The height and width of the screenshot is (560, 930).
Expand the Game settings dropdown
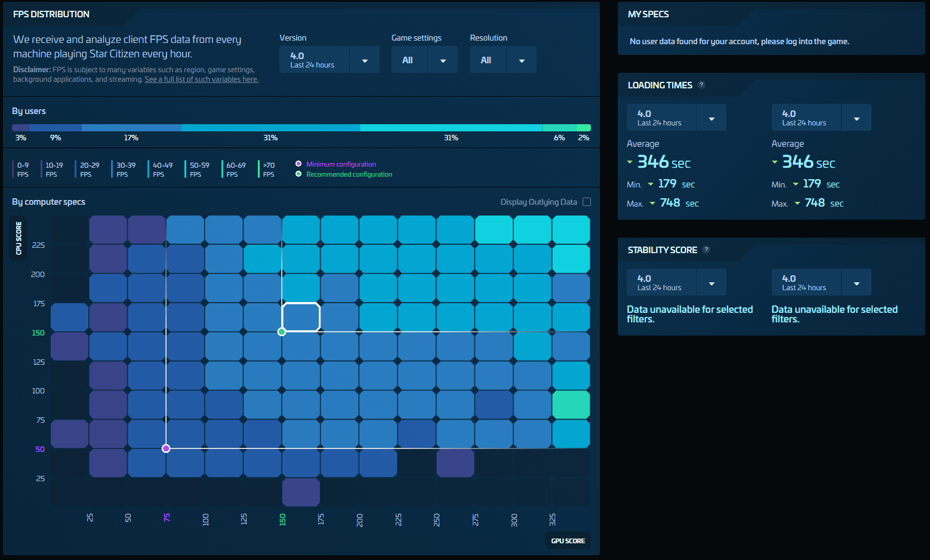click(x=443, y=60)
